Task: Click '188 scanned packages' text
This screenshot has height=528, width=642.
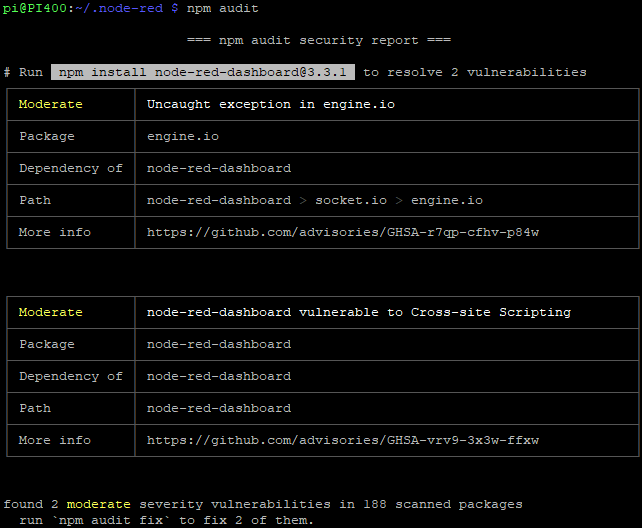Action: tap(443, 504)
